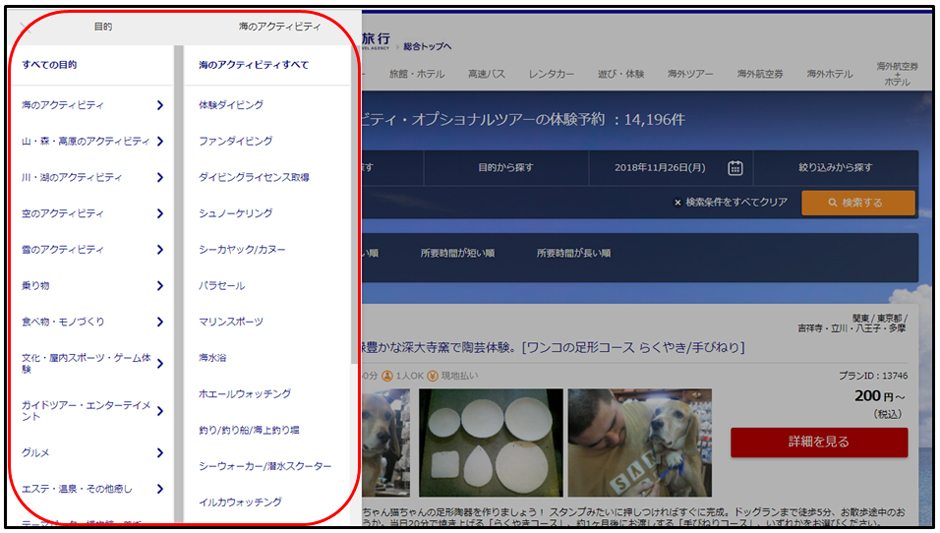
Task: Sort by 所要時間が短い順
Action: (457, 253)
